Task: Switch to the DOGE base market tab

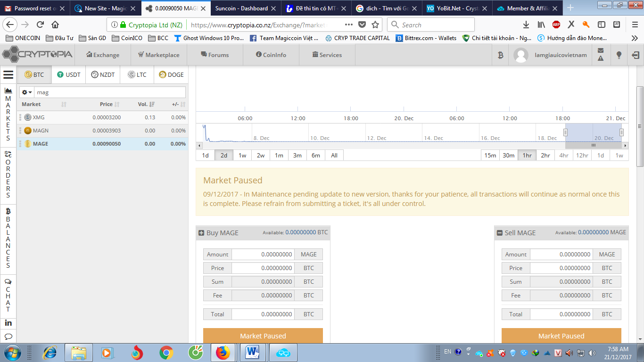Action: (x=172, y=74)
